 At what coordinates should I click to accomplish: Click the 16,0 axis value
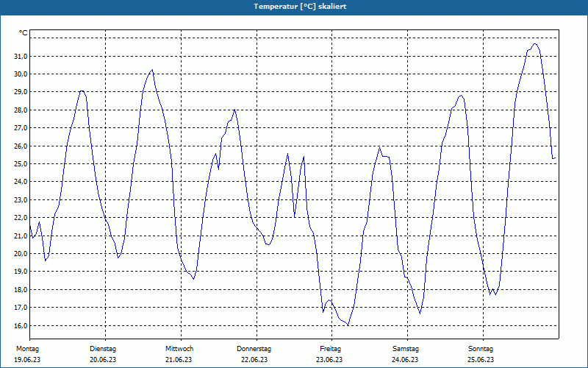pos(21,325)
